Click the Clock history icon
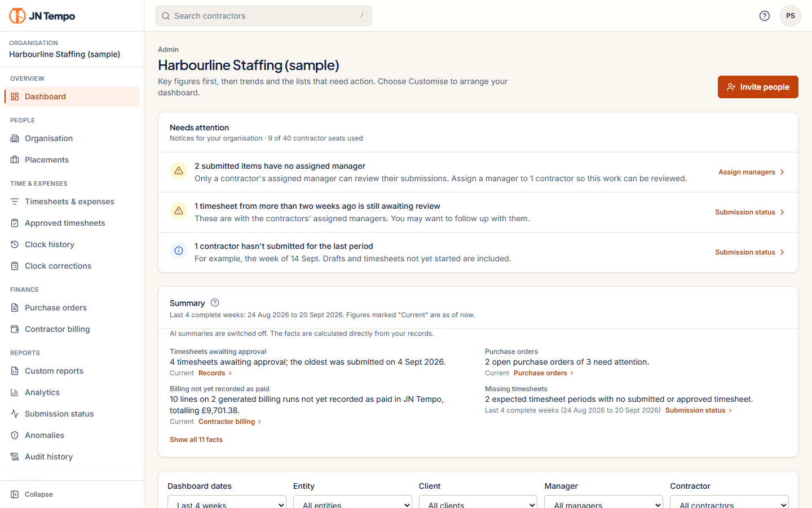This screenshot has height=508, width=812. coord(15,244)
